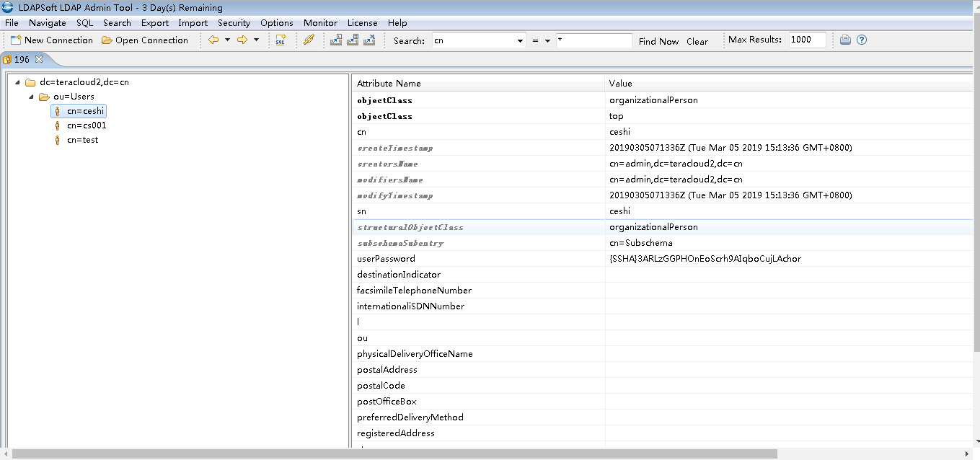The width and height of the screenshot is (980, 460).
Task: Select the ou=Users tree label
Action: [74, 97]
